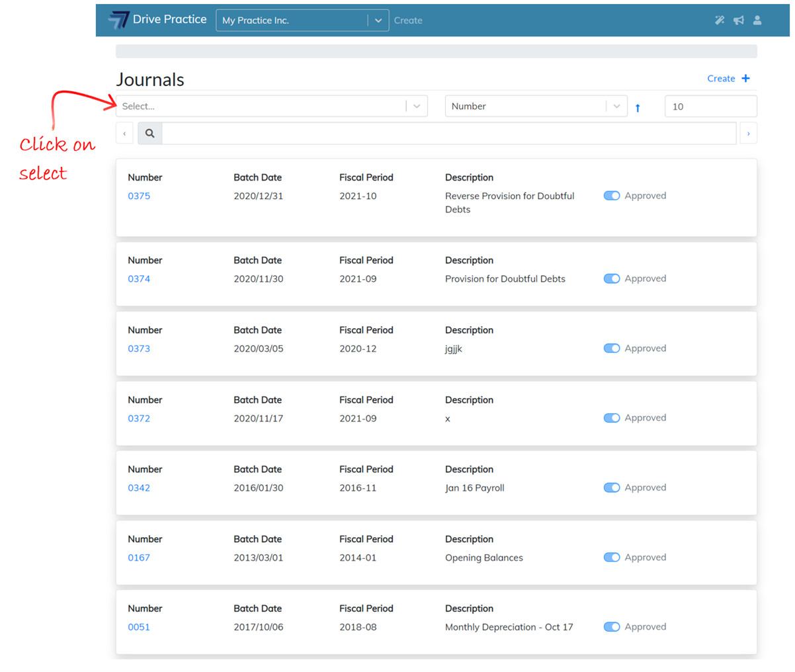Expand the Number dropdown chevron

click(616, 106)
